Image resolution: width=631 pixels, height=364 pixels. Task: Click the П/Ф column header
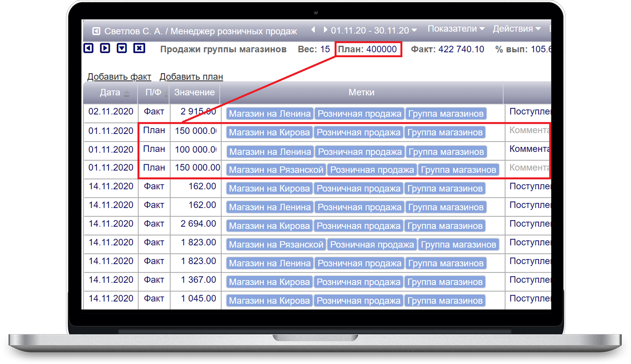click(x=153, y=92)
